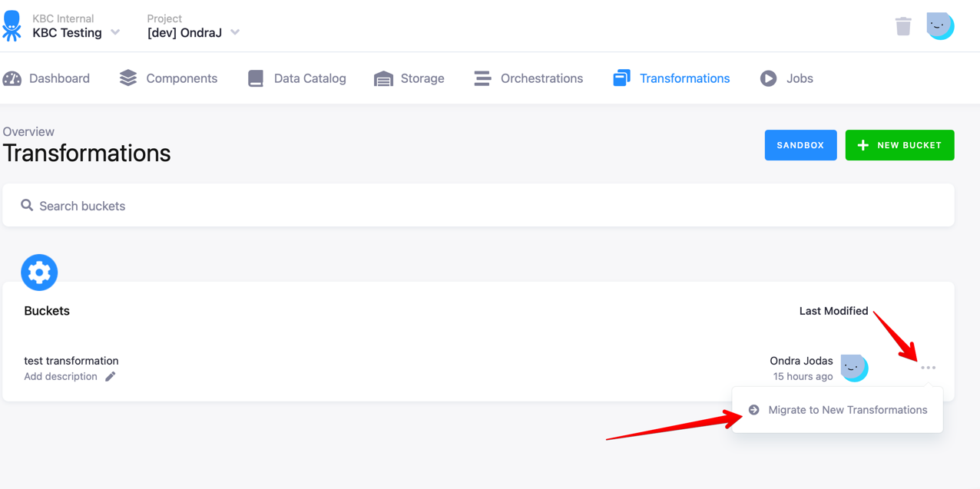The image size is (980, 489).
Task: Click the Dashboard gauge icon
Action: (x=12, y=78)
